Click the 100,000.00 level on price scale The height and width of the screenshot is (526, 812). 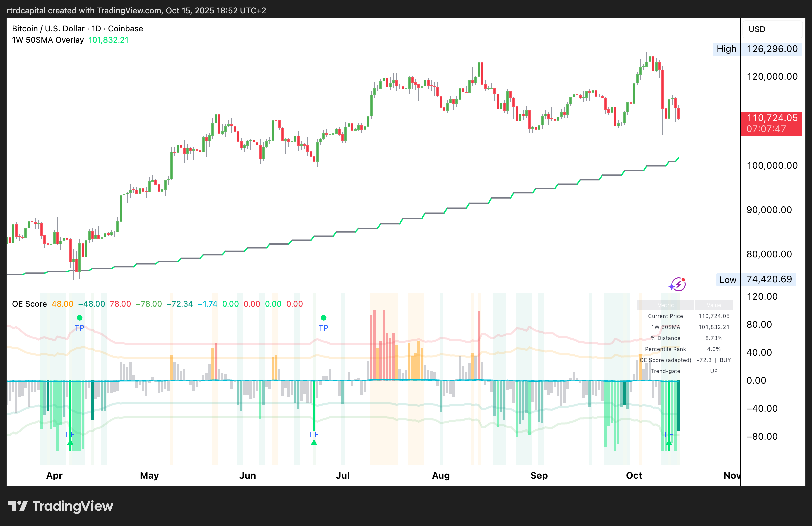pos(772,166)
